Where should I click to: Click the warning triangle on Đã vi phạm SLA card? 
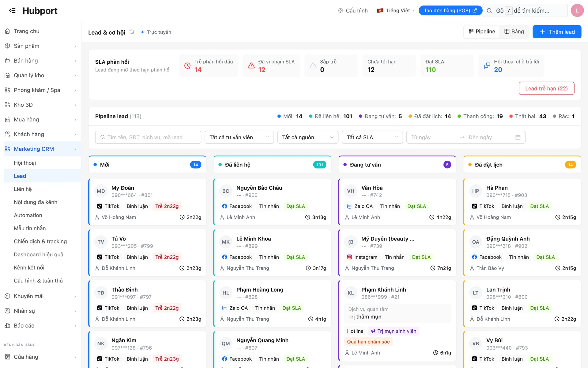[251, 66]
